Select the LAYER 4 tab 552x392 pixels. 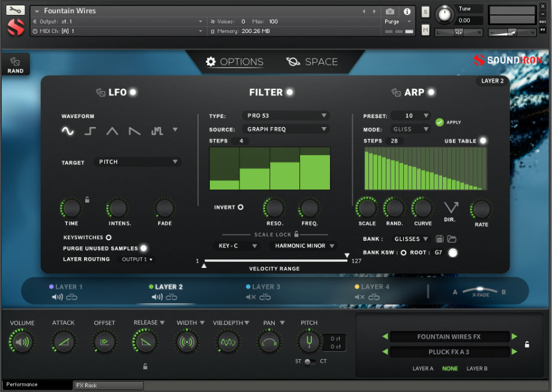pos(372,287)
